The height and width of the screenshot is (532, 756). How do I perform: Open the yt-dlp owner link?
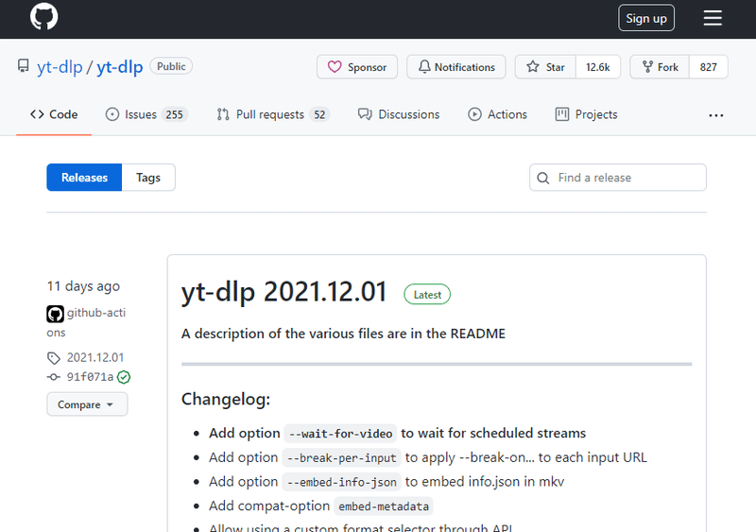(x=60, y=67)
